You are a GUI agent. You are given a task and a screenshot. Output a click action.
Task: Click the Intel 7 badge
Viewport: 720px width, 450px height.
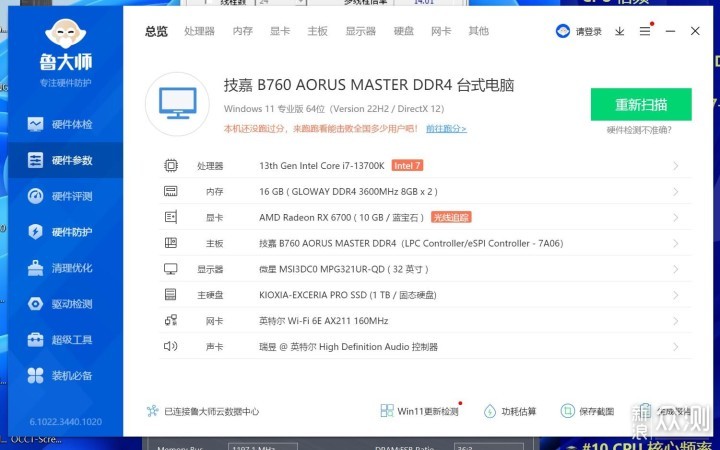click(x=407, y=165)
